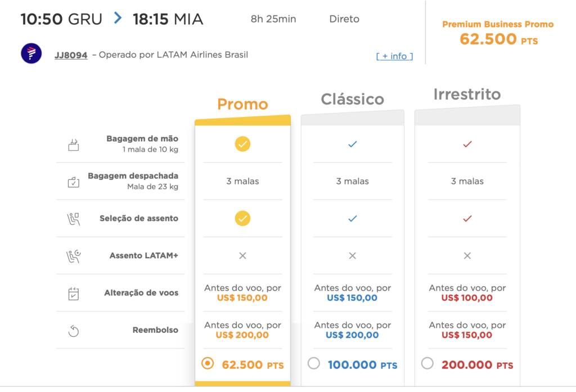Click the checked baggage suitcase icon

[x=74, y=182]
